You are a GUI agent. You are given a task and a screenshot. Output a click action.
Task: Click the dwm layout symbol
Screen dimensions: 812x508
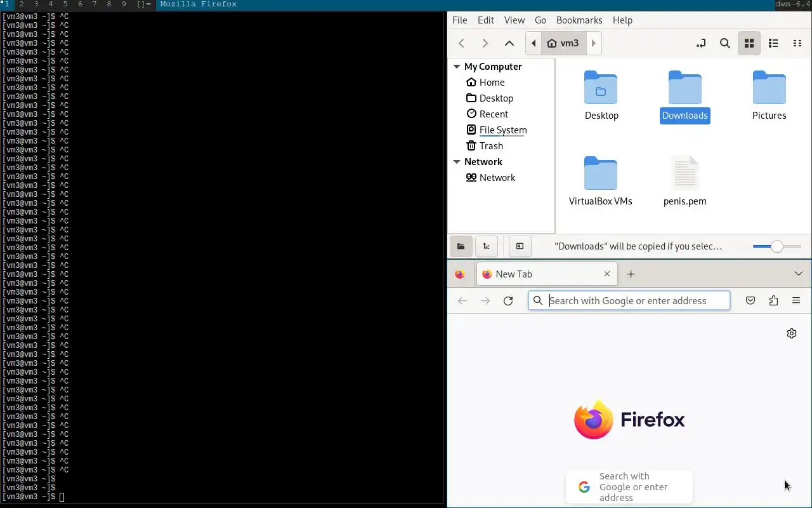pos(144,4)
